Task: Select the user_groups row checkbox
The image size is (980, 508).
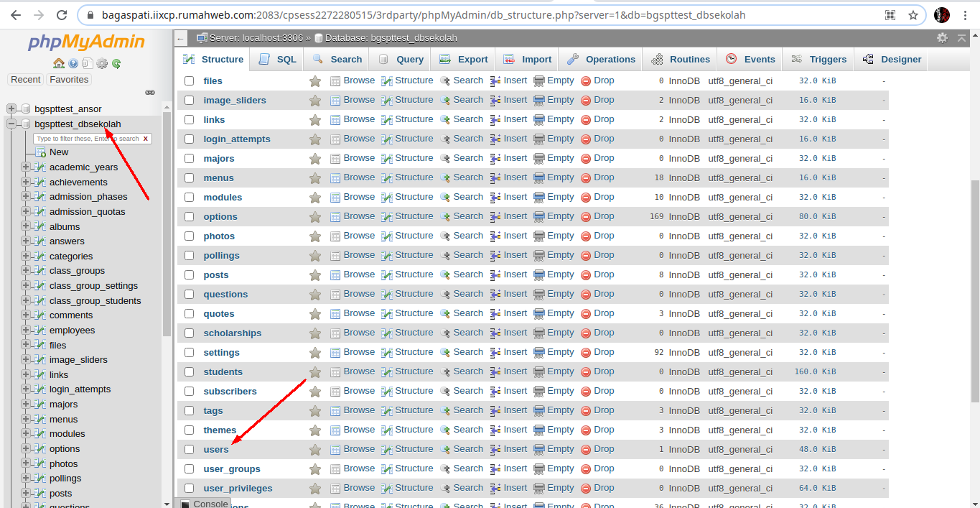Action: (x=190, y=469)
